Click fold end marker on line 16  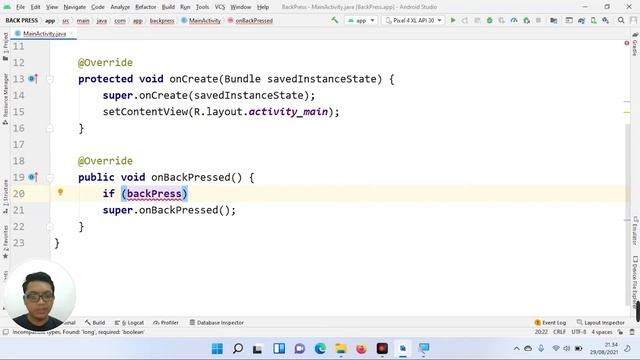[50, 128]
